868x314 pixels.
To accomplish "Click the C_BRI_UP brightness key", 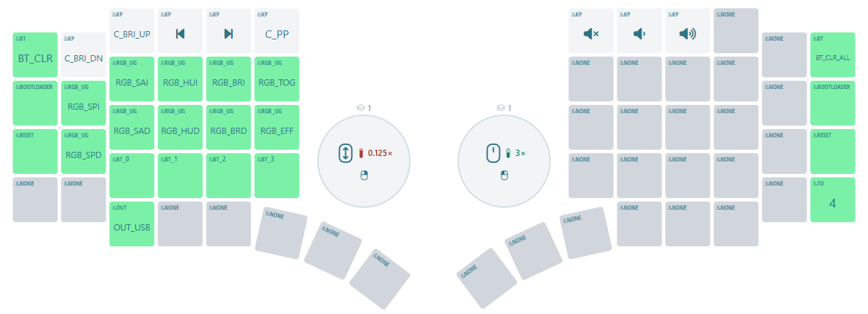I will 132,30.
